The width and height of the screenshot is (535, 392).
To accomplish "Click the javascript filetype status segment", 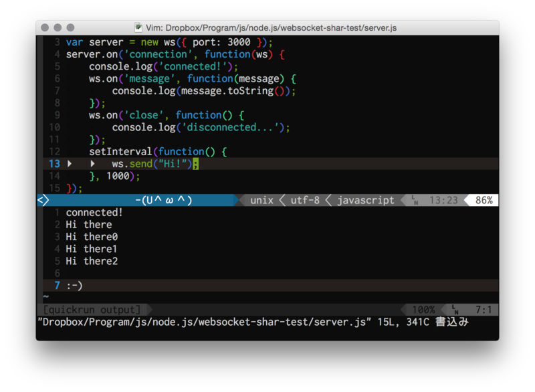I will point(365,200).
